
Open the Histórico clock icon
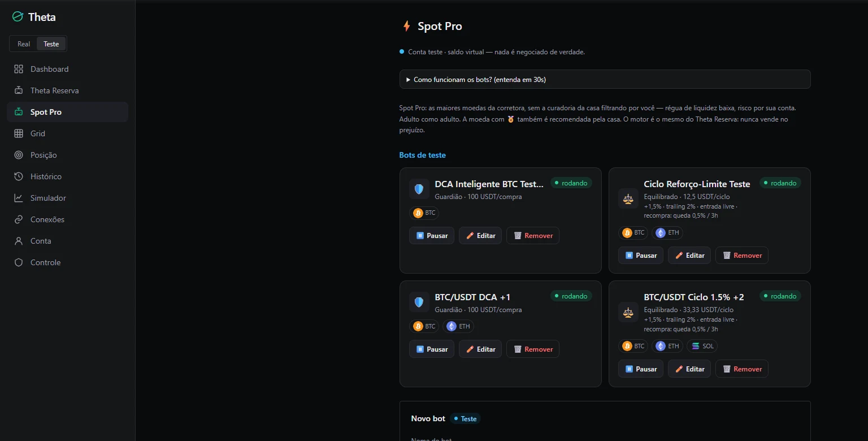pyautogui.click(x=19, y=176)
